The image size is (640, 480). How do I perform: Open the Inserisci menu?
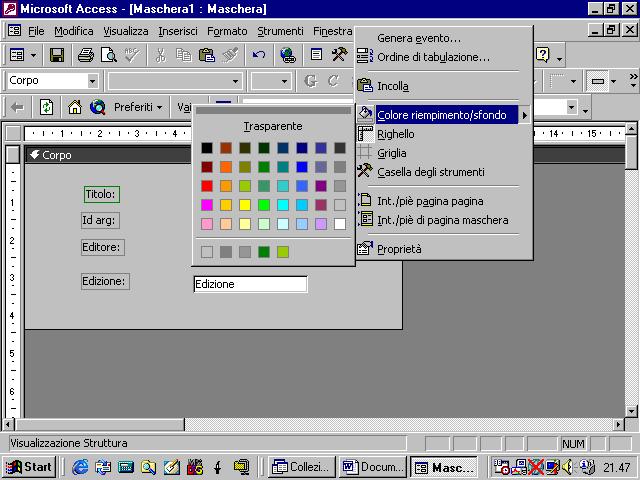178,31
